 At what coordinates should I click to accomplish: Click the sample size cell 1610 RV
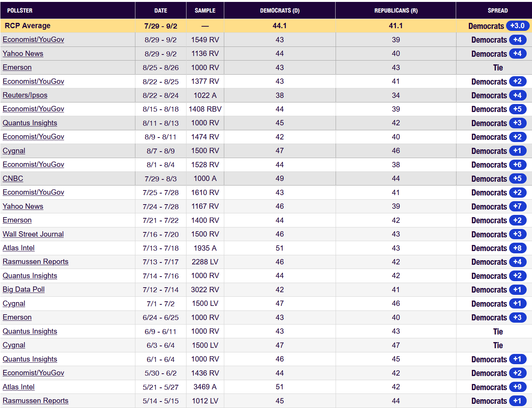coord(205,192)
